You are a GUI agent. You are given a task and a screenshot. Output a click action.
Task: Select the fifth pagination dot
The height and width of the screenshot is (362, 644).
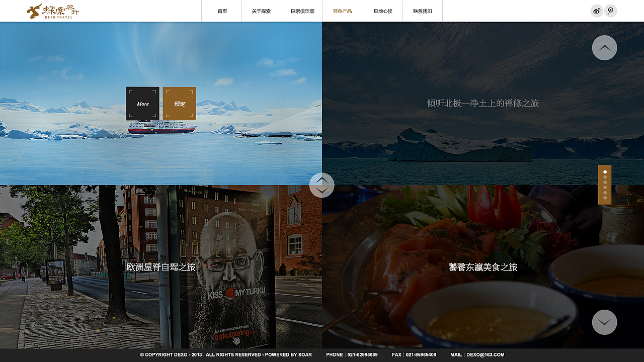(x=605, y=193)
